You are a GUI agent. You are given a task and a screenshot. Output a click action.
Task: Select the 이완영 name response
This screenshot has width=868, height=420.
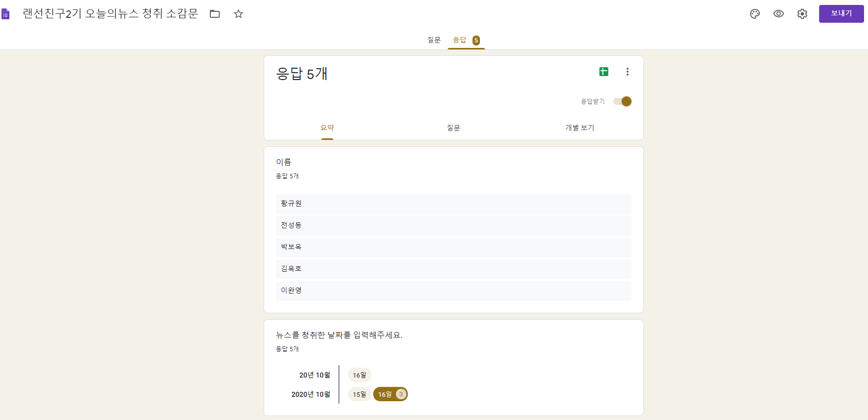pos(454,291)
